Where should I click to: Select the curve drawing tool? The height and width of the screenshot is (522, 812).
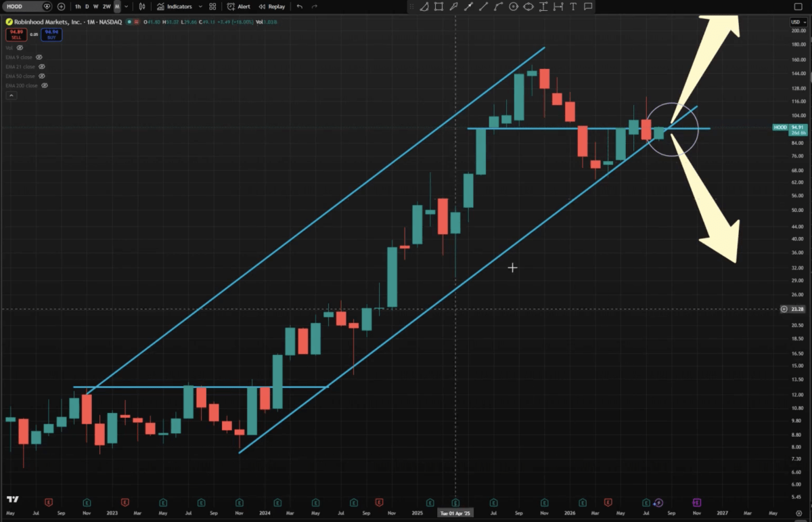point(498,7)
